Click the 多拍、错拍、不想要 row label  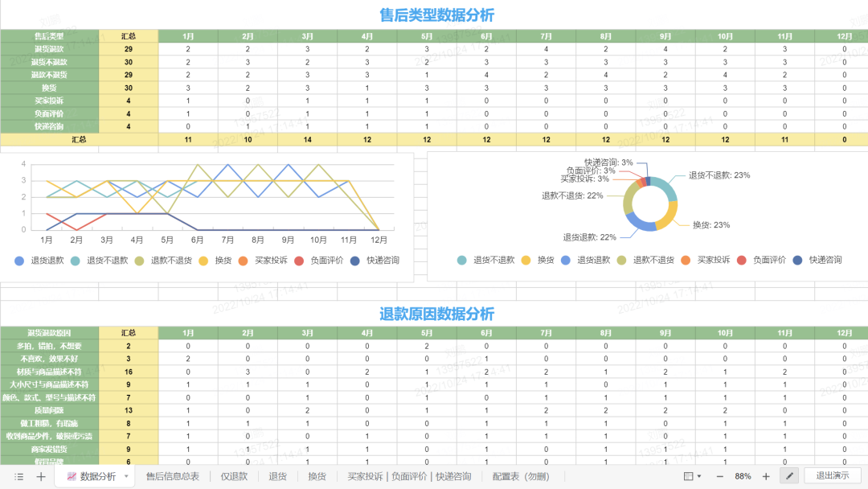[49, 346]
